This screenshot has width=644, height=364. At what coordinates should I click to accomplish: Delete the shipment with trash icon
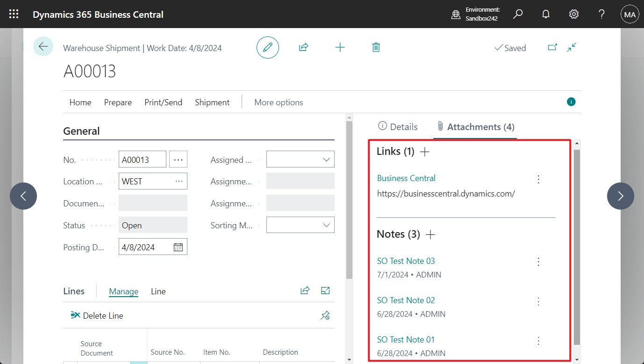point(376,47)
